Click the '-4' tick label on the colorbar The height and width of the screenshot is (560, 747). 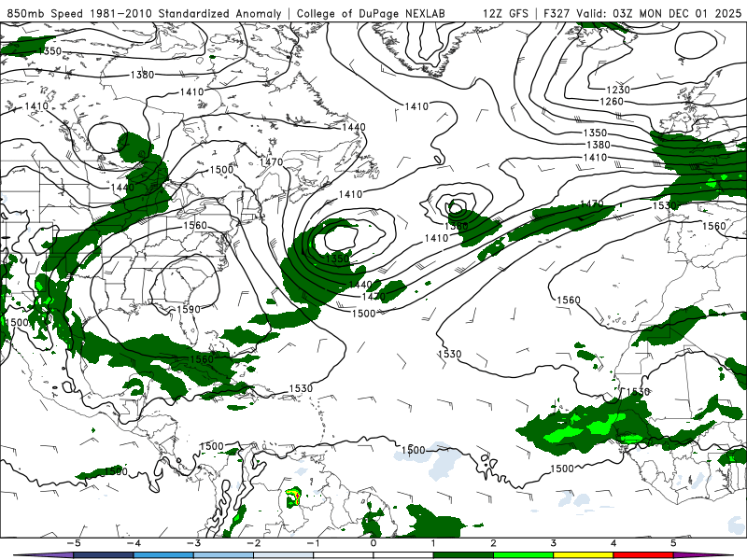pyautogui.click(x=133, y=543)
